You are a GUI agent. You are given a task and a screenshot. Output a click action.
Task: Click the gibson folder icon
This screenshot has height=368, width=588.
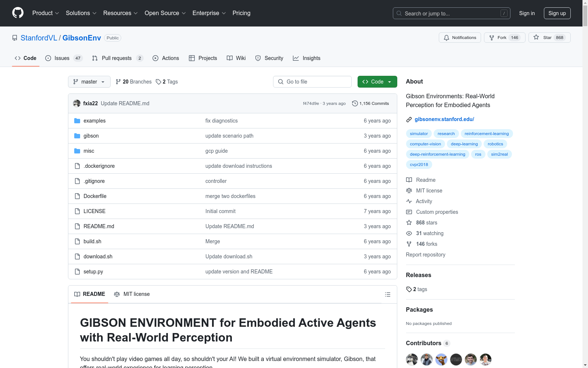pyautogui.click(x=77, y=136)
